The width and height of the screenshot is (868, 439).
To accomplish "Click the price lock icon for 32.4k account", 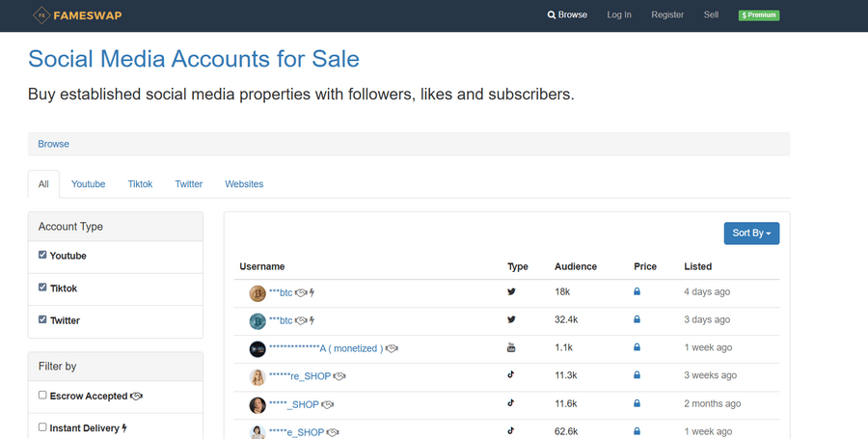I will click(637, 320).
